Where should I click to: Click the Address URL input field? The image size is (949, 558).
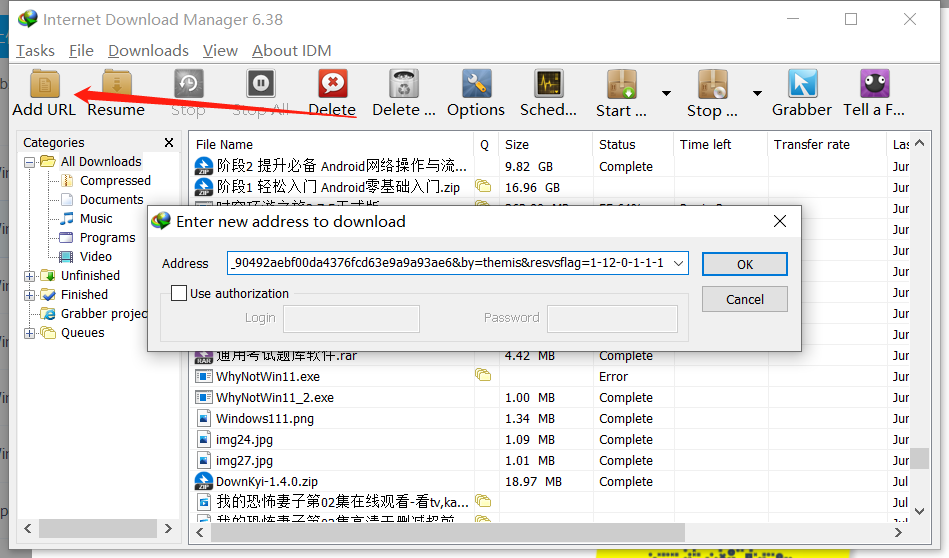(x=448, y=263)
